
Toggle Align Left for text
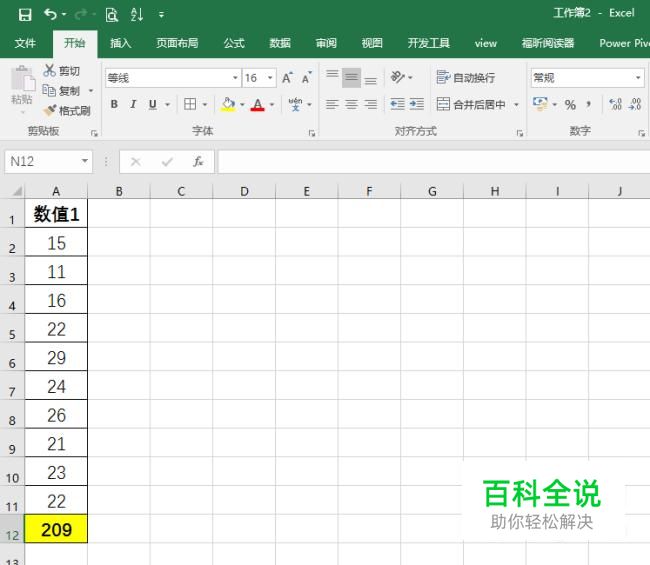pos(332,104)
